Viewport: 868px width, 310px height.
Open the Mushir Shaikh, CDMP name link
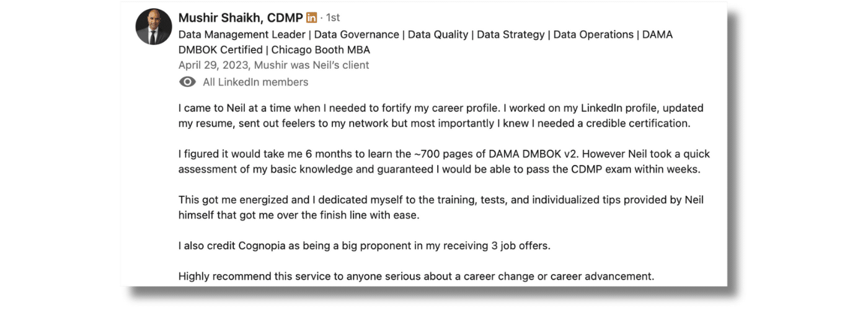pyautogui.click(x=241, y=17)
